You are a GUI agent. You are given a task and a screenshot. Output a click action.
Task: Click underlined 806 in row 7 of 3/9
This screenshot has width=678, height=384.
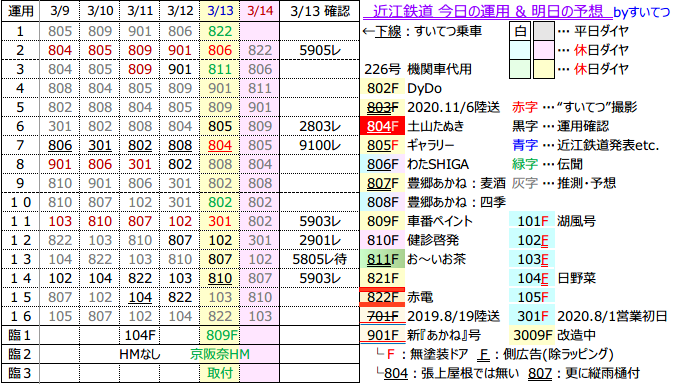coord(60,145)
